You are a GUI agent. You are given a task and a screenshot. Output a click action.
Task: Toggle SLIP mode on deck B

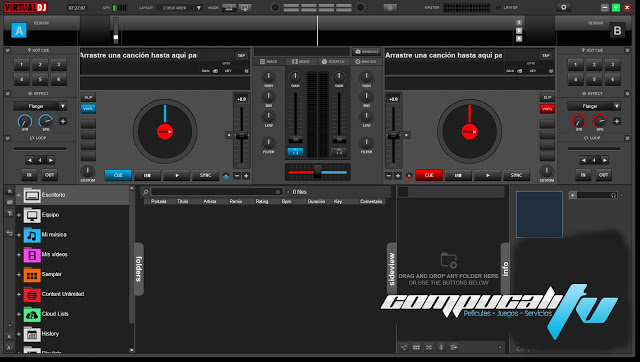pos(547,98)
